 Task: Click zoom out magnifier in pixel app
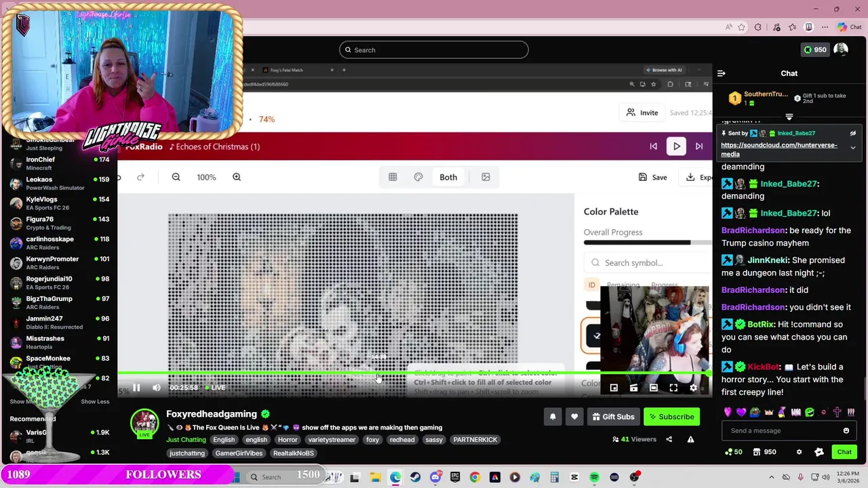(x=176, y=177)
